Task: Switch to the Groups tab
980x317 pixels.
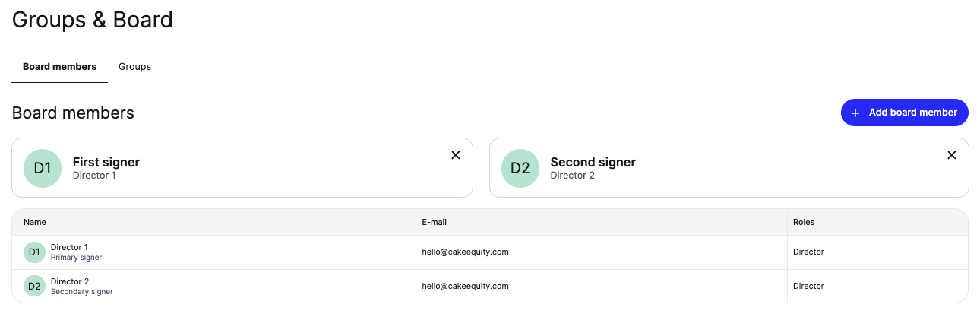Action: pos(134,67)
